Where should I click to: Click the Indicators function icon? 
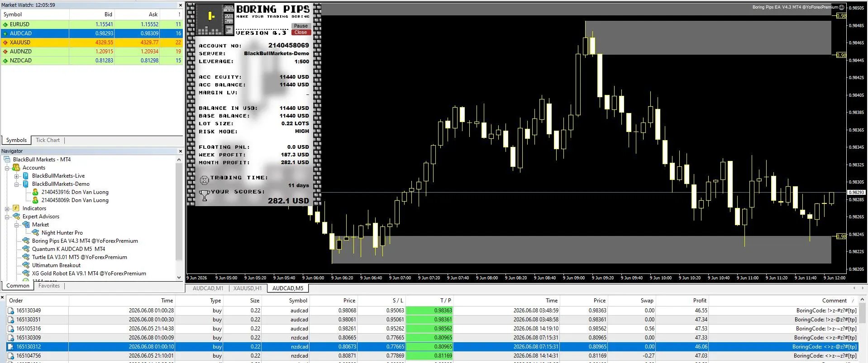pos(16,208)
